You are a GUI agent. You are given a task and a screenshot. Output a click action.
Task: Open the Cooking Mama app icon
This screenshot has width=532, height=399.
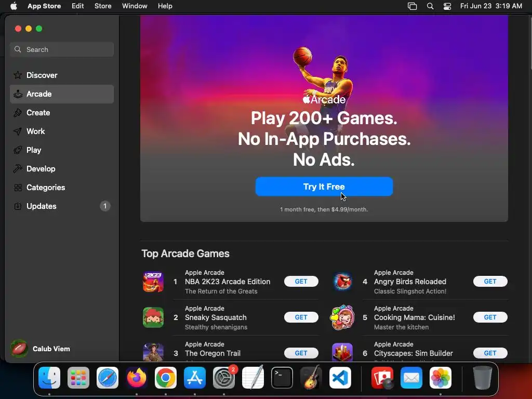(x=342, y=317)
